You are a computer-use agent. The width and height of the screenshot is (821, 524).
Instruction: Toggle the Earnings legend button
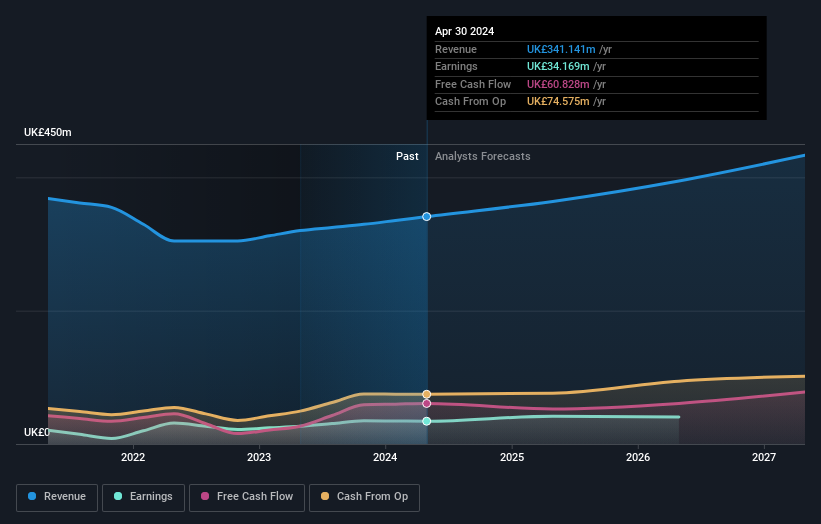tap(143, 497)
